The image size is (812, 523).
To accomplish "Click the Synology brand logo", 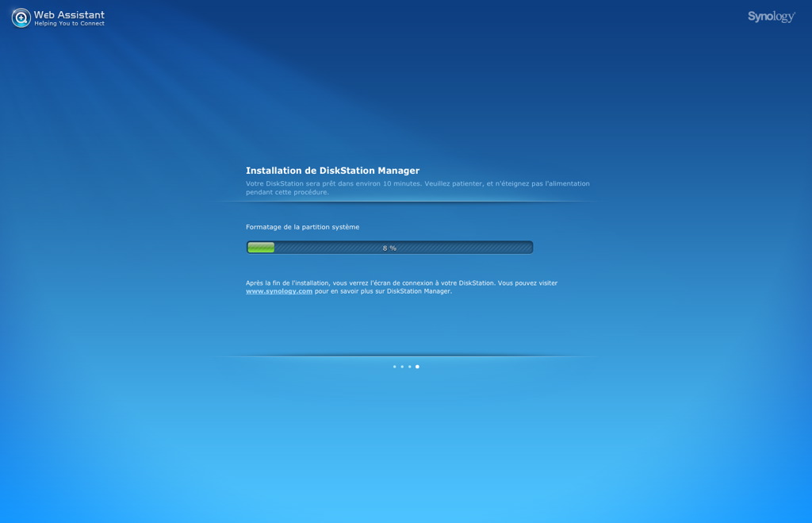I will [x=771, y=17].
